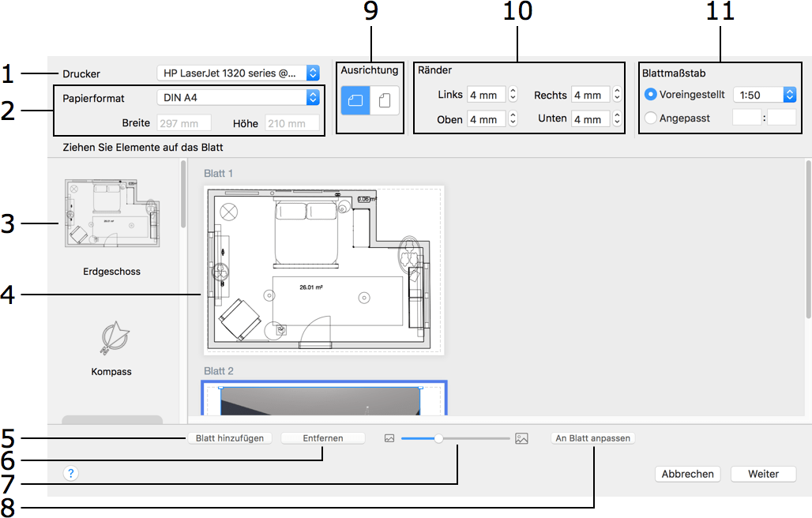The image size is (812, 518).
Task: Click the small image zoom-out icon
Action: pos(389,438)
